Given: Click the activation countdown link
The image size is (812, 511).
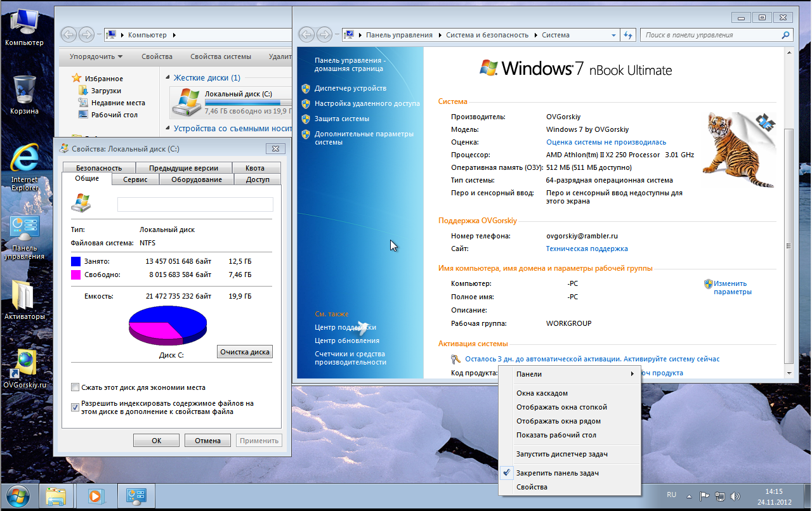Looking at the screenshot, I should [593, 359].
